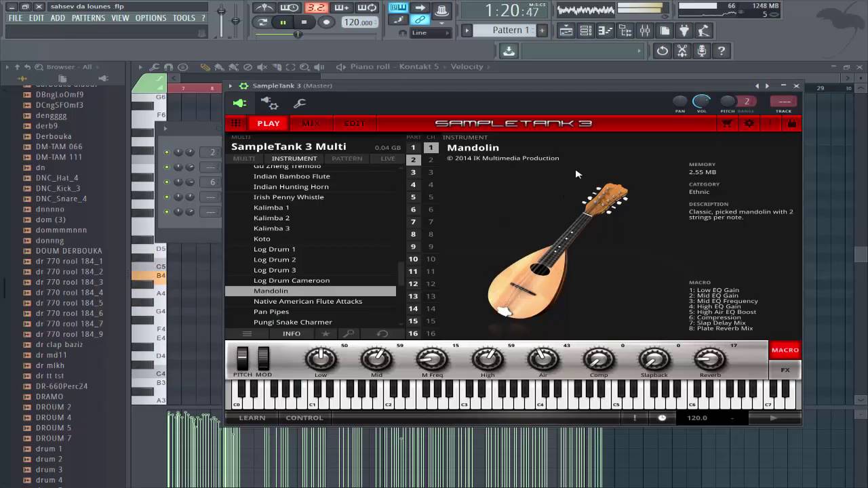The image size is (868, 488).
Task: Click the recording microphone icon
Action: (702, 51)
